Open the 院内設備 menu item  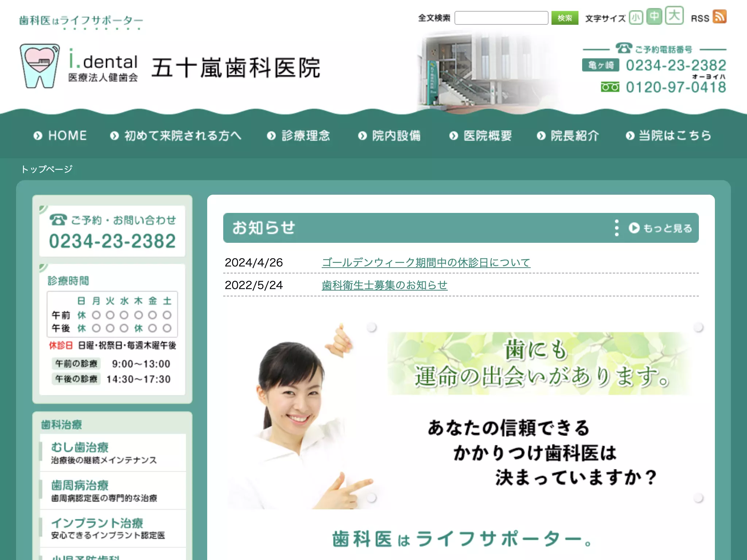389,136
